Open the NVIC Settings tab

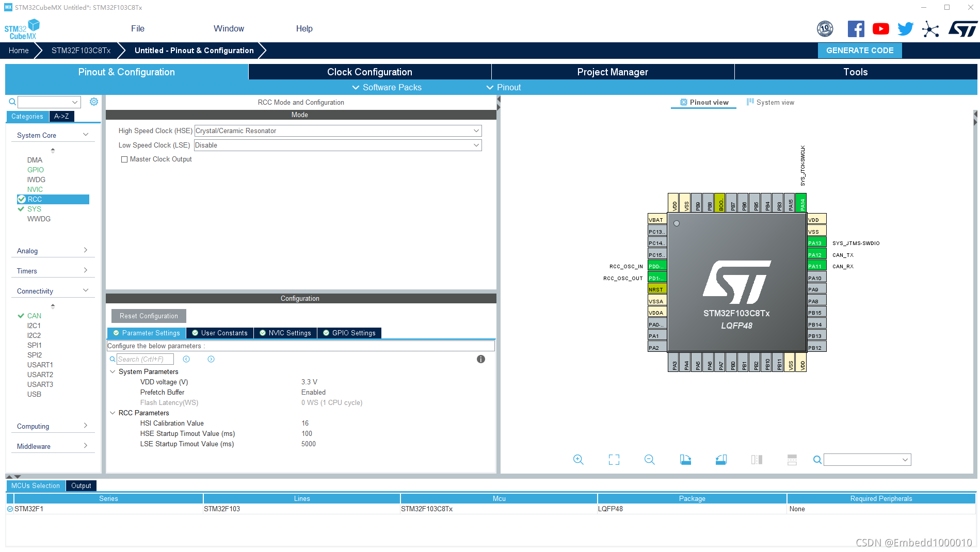coord(285,333)
